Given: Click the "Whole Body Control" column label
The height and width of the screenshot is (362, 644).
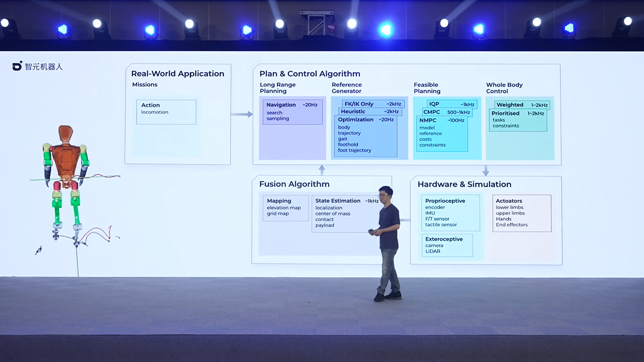Looking at the screenshot, I should (504, 88).
